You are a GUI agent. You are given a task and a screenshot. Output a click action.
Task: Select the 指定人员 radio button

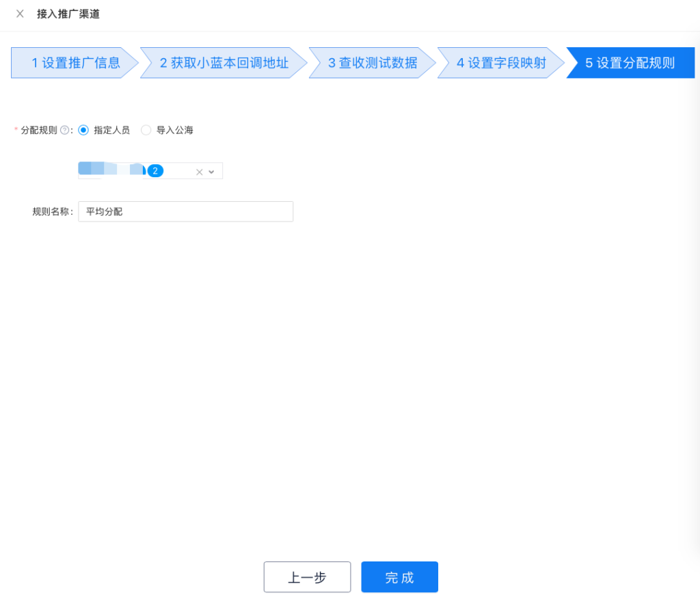83,130
